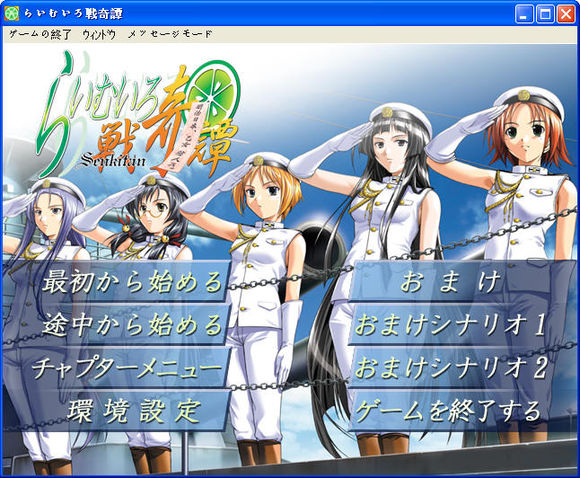This screenshot has height=478, width=580.
Task: Minimize the game window
Action: [523, 14]
